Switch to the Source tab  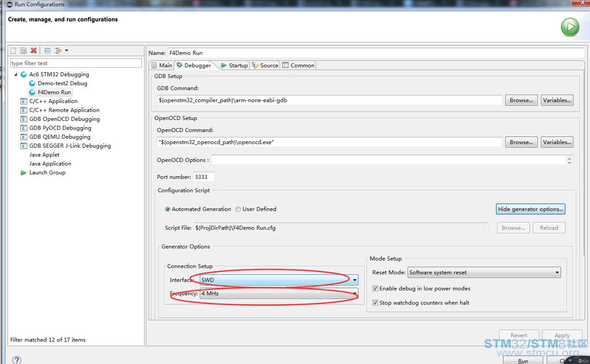[265, 65]
